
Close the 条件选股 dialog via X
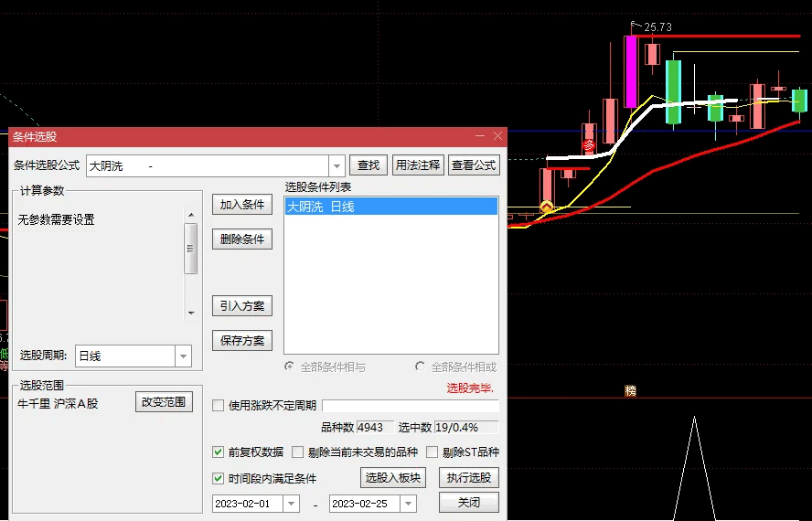(497, 136)
